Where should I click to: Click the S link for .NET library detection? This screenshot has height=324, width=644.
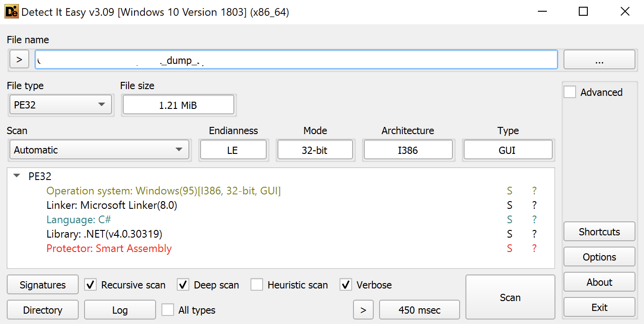pos(510,234)
